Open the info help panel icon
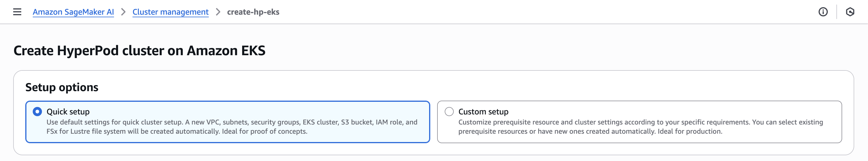The height and width of the screenshot is (161, 868). click(x=823, y=12)
